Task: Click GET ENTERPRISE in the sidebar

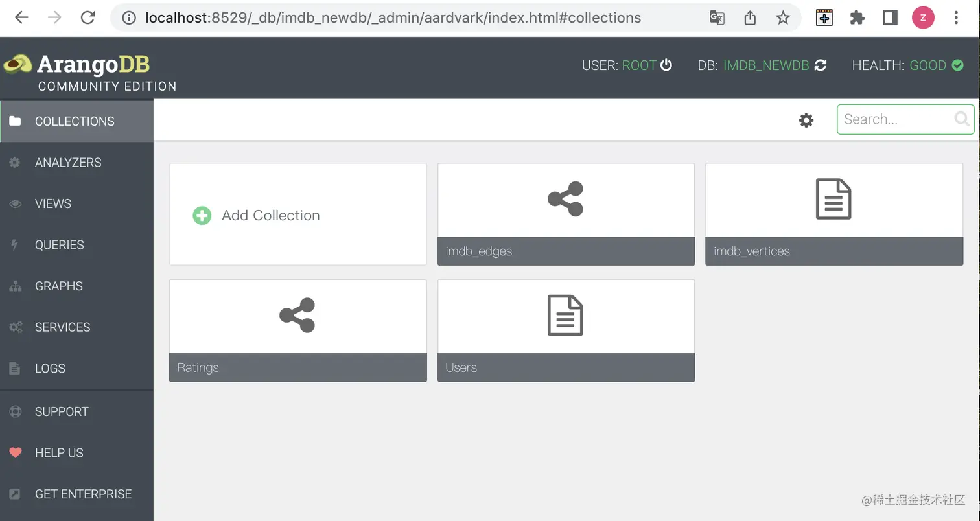Action: tap(76, 494)
